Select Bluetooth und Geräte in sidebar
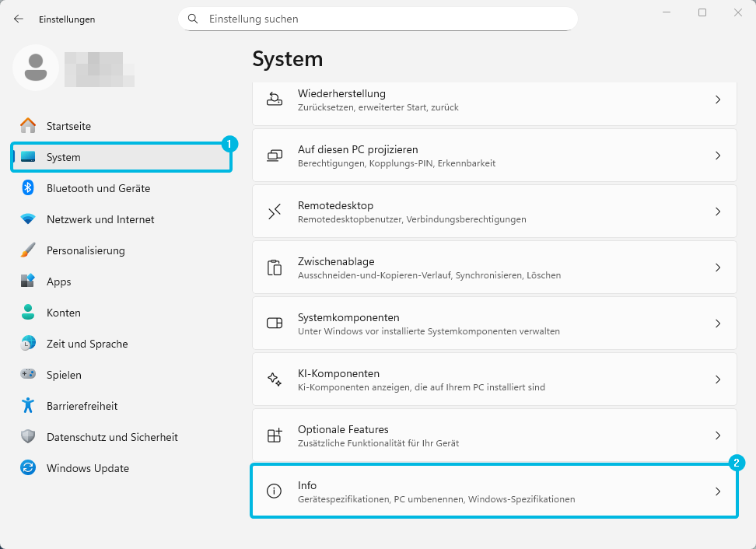Viewport: 756px width, 549px height. (121, 188)
